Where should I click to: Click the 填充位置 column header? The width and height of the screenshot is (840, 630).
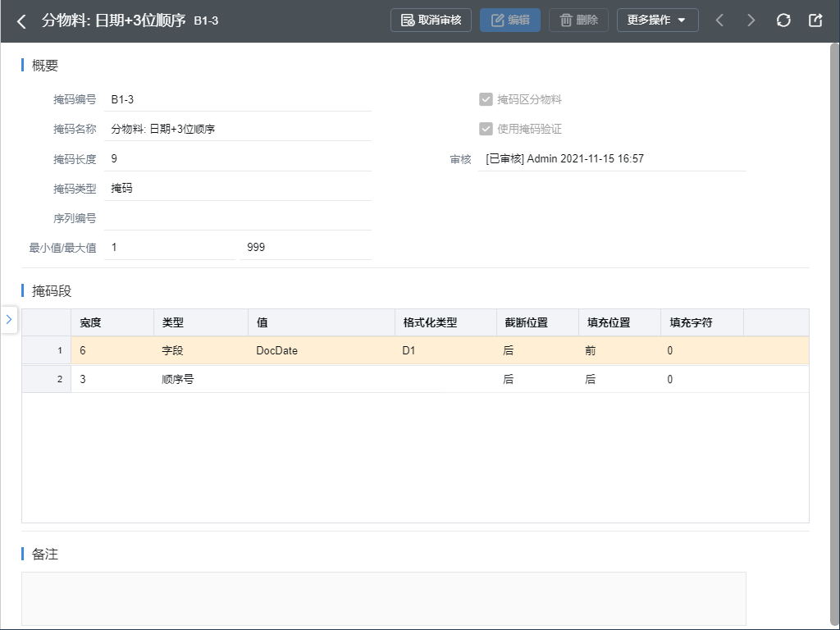(x=620, y=322)
